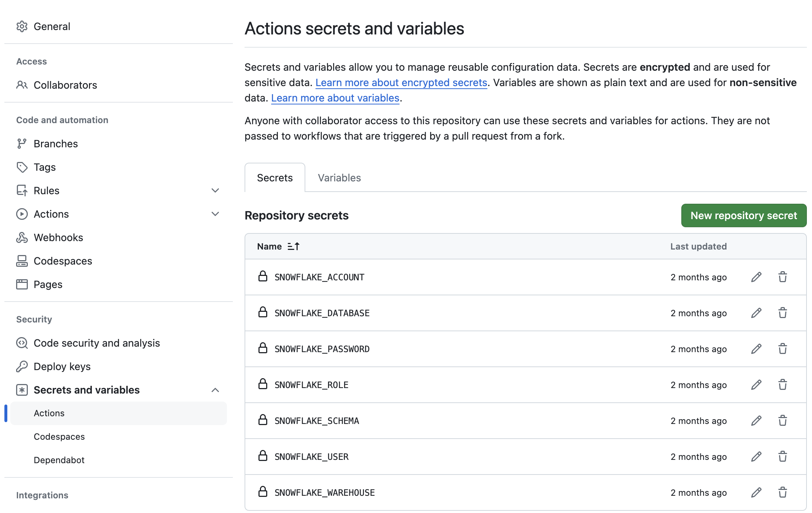Edit the SNOWFLAKE_SCHEMA secret pencil icon
Image resolution: width=812 pixels, height=513 pixels.
tap(756, 421)
